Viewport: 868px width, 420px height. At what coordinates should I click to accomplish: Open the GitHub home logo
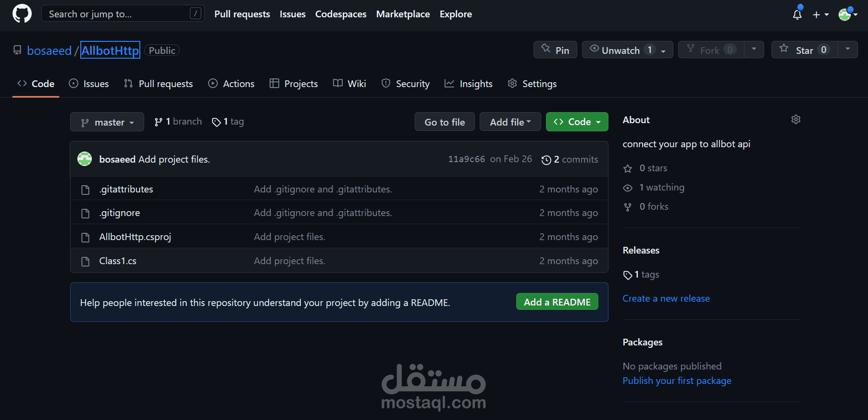click(22, 13)
